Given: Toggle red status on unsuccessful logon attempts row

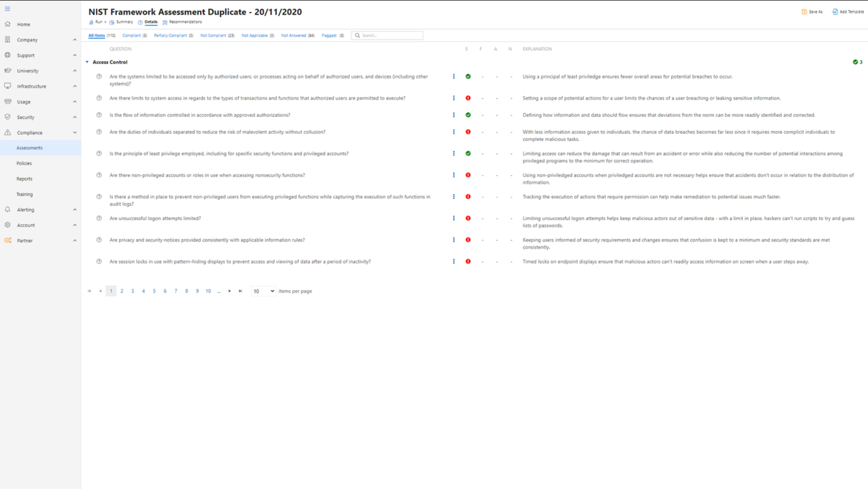Looking at the screenshot, I should coord(468,219).
